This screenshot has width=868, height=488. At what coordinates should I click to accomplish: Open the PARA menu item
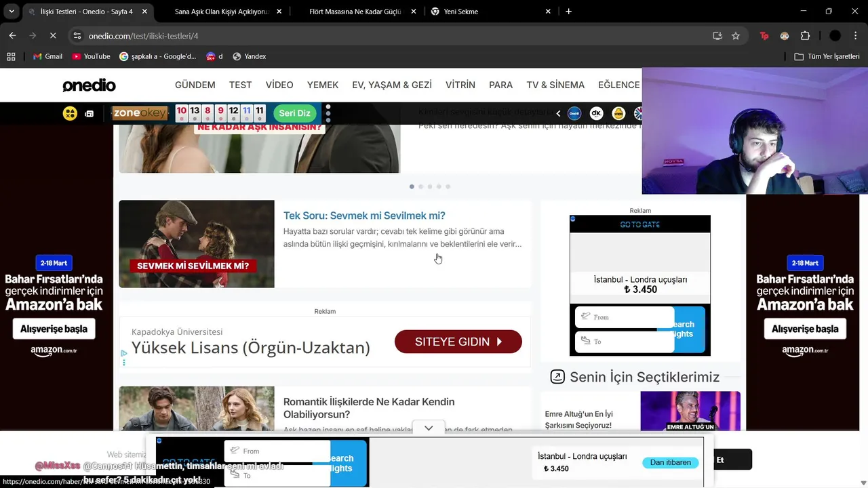[x=501, y=85]
